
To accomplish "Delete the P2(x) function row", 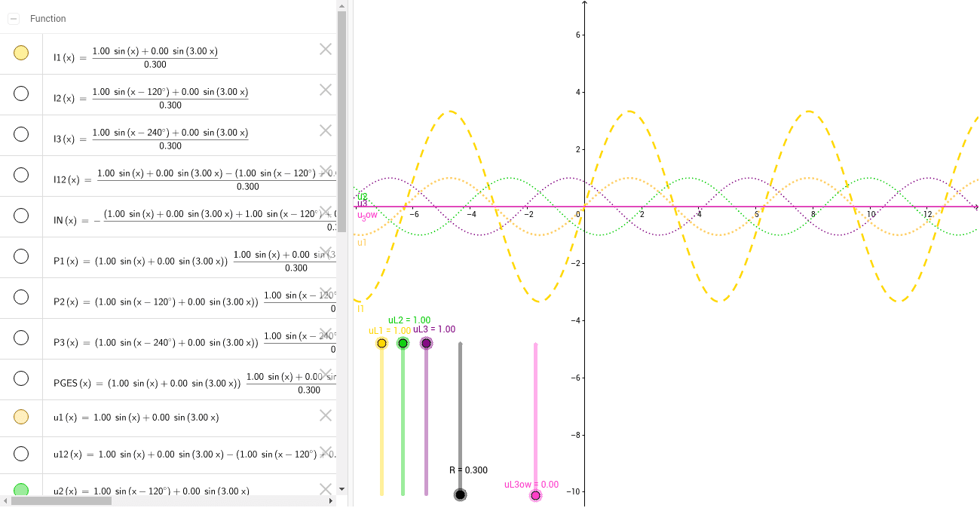I will [x=326, y=293].
